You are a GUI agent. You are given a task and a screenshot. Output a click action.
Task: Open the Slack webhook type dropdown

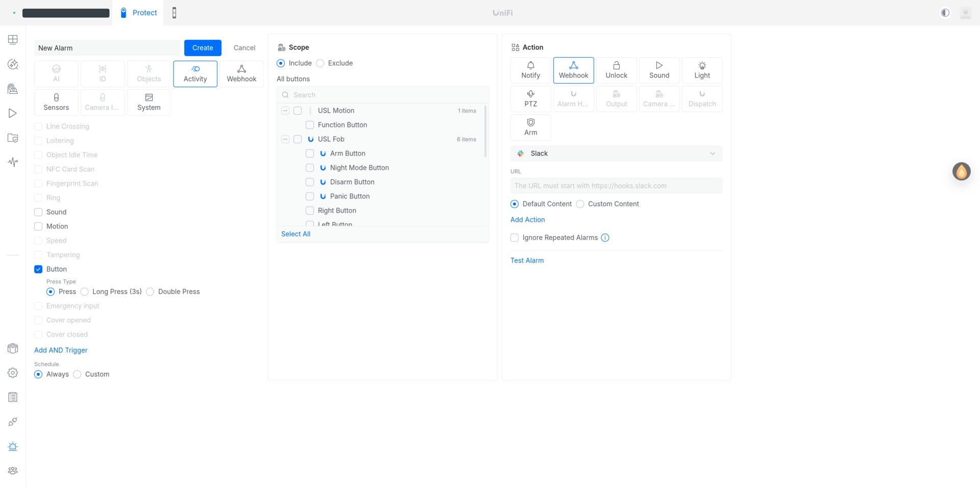tap(616, 153)
